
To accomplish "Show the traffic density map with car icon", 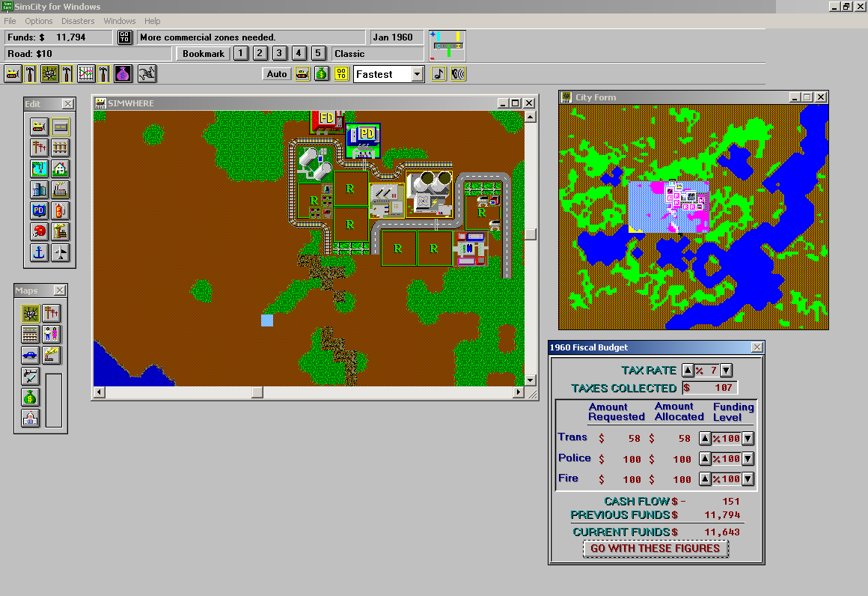I will 31,356.
